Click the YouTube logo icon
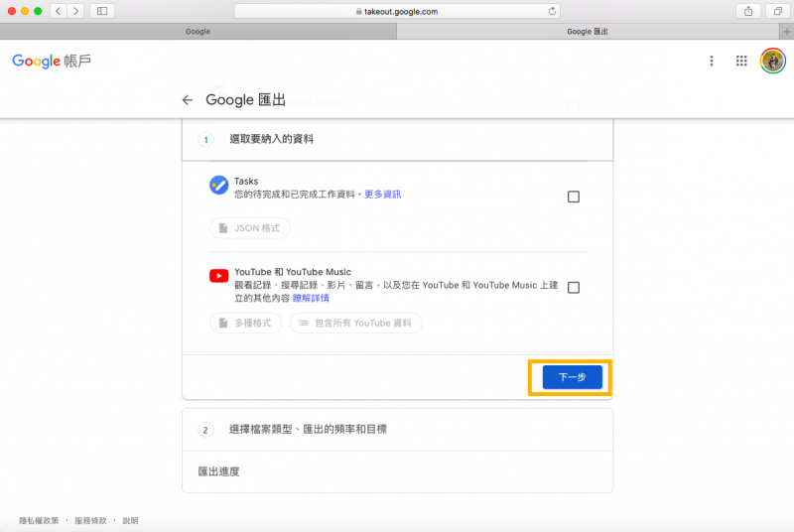 pyautogui.click(x=218, y=276)
